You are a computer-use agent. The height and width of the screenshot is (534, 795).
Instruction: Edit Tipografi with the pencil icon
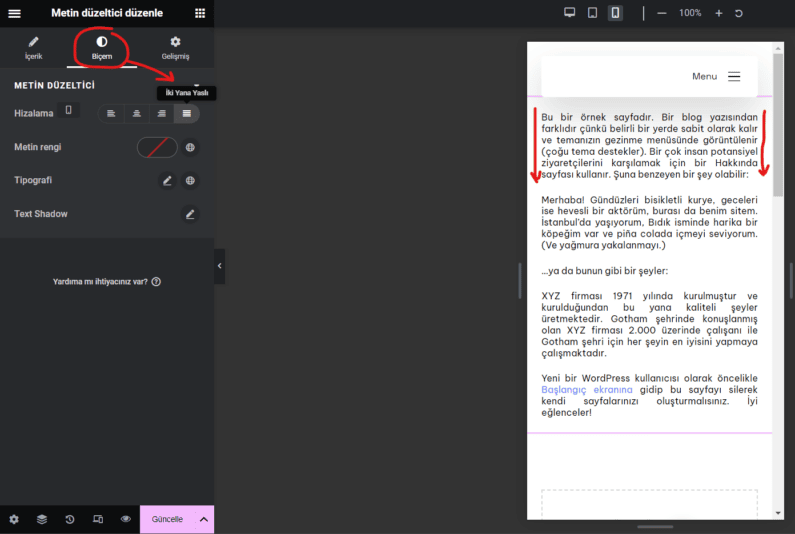coord(167,181)
